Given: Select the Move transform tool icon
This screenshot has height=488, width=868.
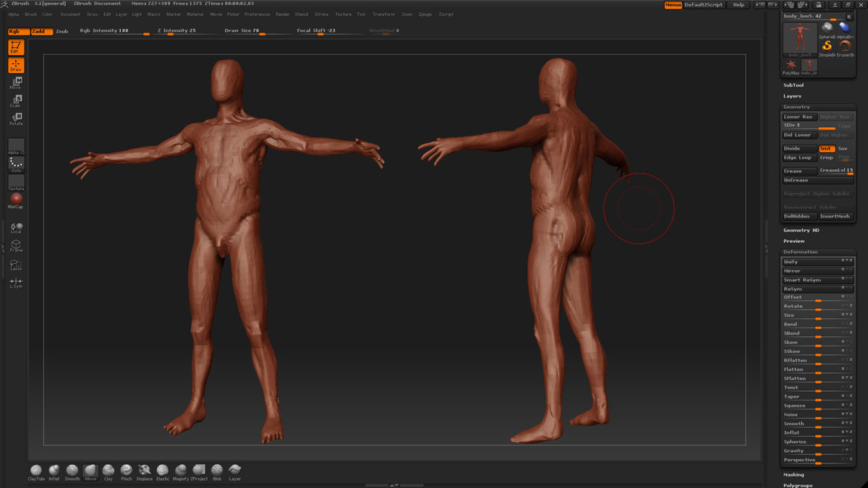Looking at the screenshot, I should pyautogui.click(x=16, y=83).
